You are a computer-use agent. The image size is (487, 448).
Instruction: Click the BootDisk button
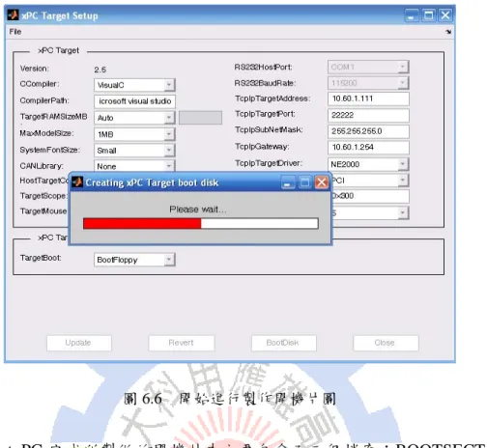coord(284,343)
